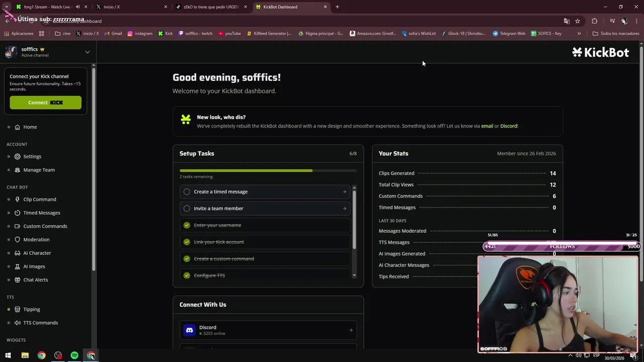Open the 'Invite a team member' arrow
The height and width of the screenshot is (362, 644).
point(345,209)
